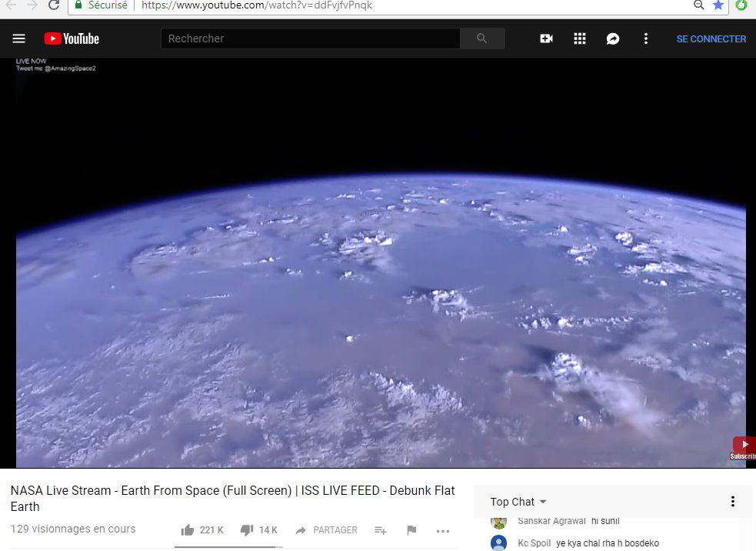Open the upload video camera icon
This screenshot has width=756, height=551.
coord(546,38)
